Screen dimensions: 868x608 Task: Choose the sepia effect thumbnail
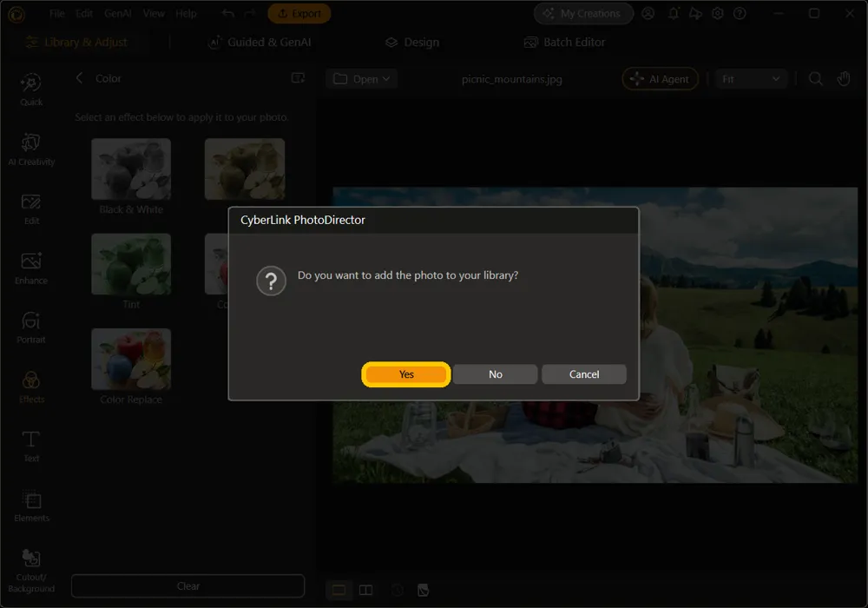[245, 169]
